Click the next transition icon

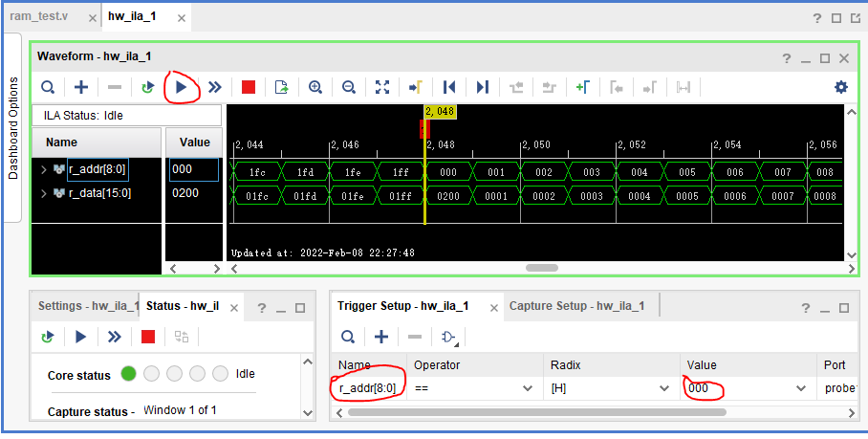tap(549, 87)
